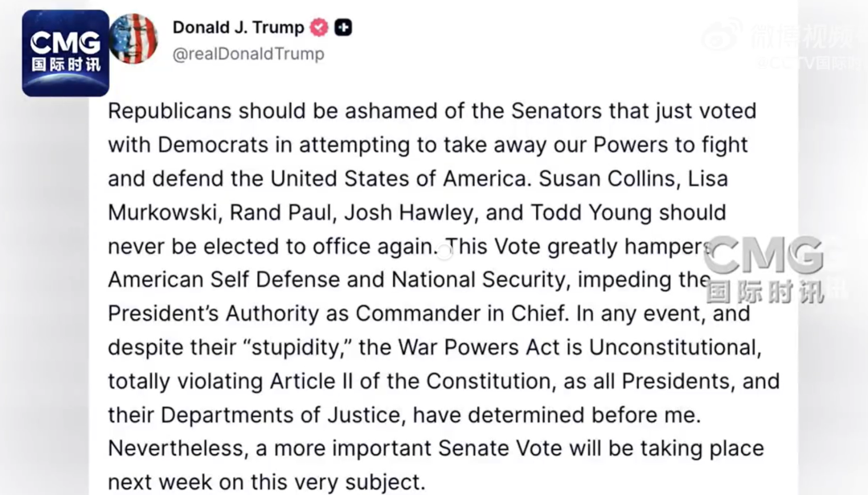Click the @CCTV国际 watermark text

point(808,63)
